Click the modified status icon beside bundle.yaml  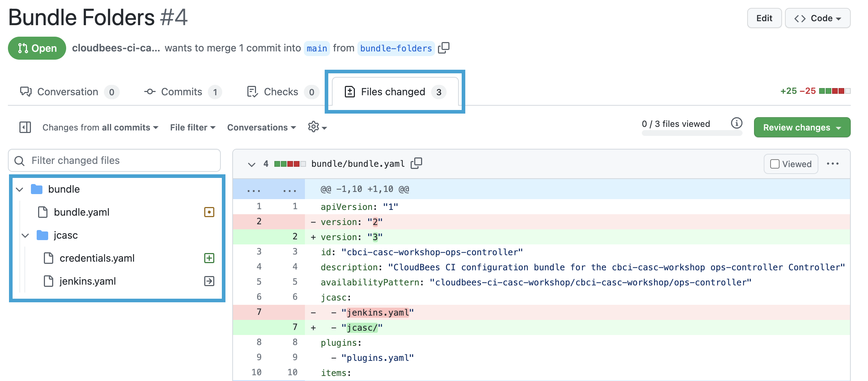point(209,212)
